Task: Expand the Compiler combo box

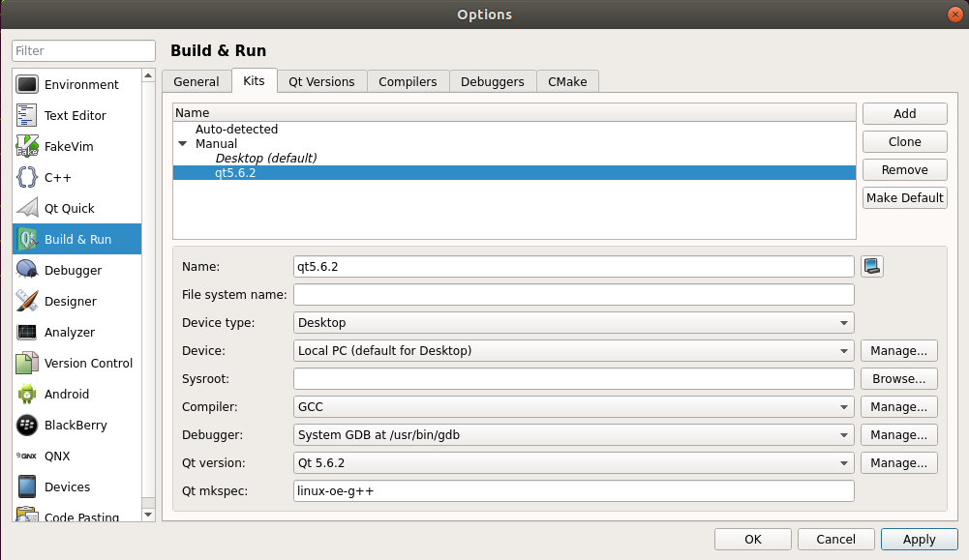Action: pos(573,407)
